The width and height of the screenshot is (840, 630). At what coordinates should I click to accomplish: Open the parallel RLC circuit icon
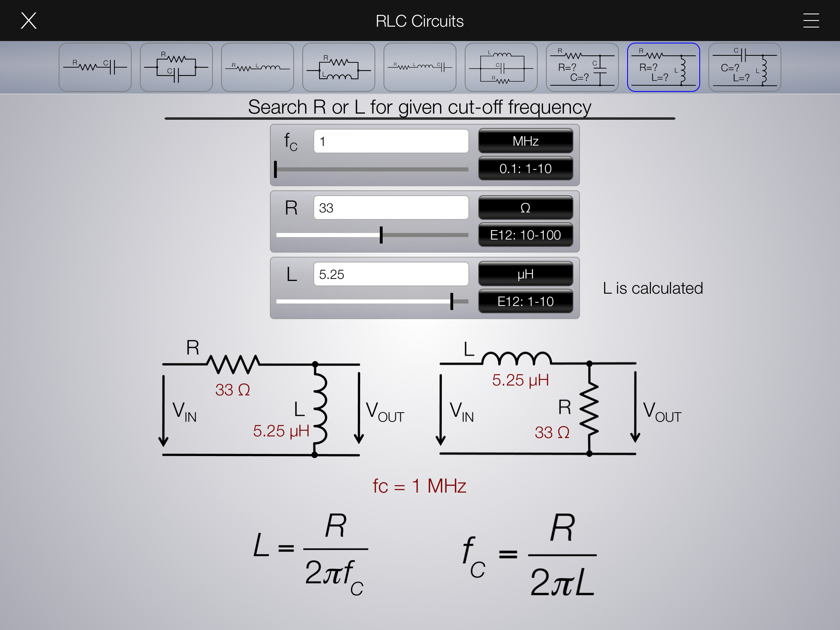(501, 67)
